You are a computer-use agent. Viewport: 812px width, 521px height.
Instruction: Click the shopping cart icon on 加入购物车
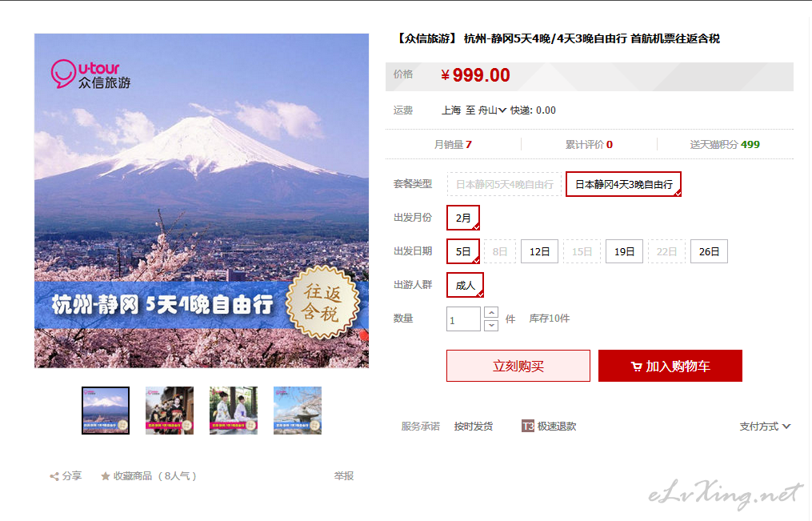point(636,367)
